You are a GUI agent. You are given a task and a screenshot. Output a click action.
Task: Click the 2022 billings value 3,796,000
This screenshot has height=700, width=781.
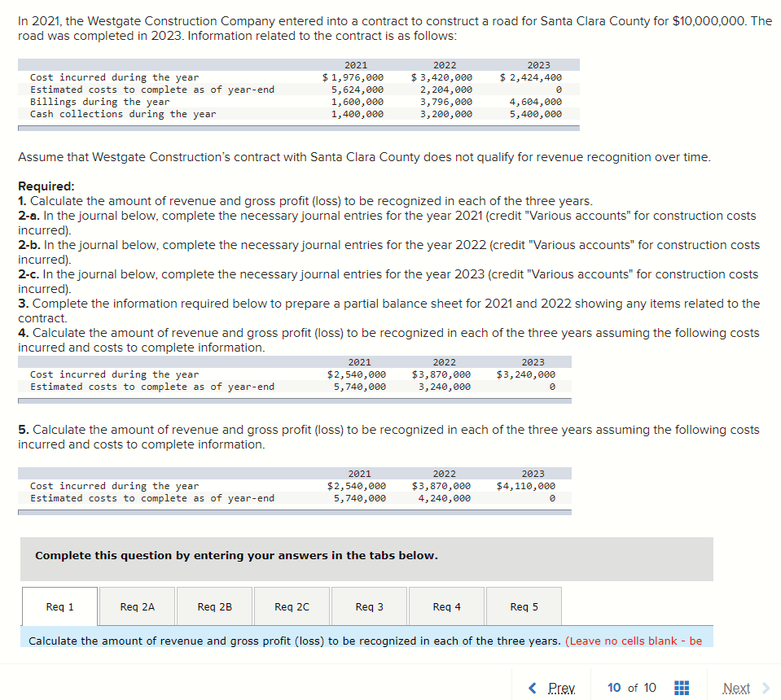click(x=446, y=102)
